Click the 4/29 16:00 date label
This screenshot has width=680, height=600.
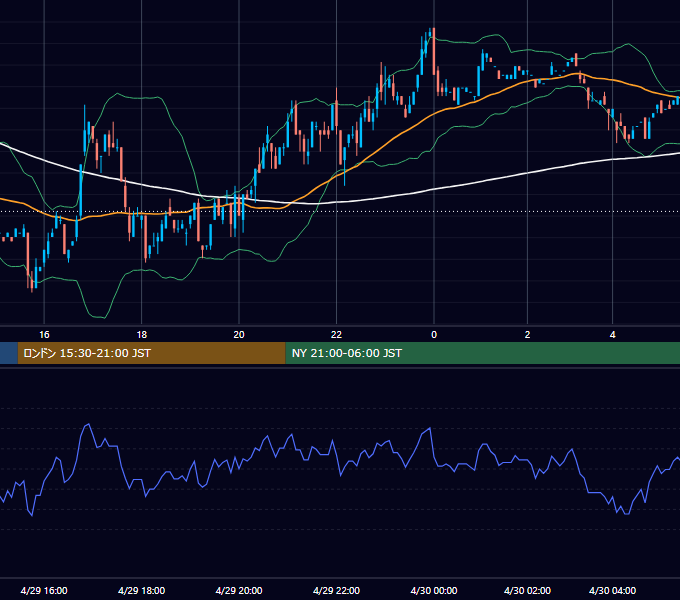click(x=44, y=590)
